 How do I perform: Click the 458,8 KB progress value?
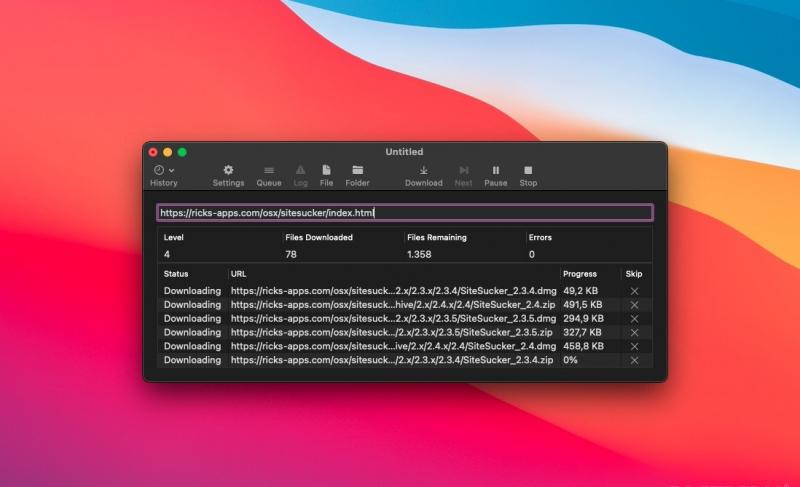point(583,346)
